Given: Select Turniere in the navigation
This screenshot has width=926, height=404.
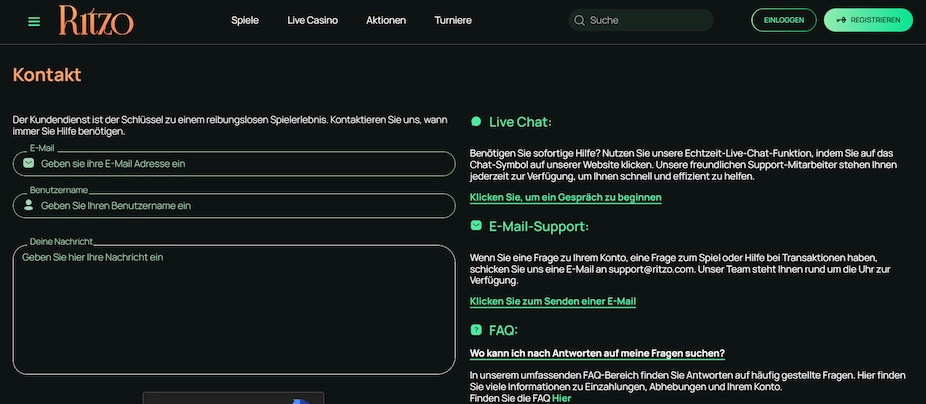Looking at the screenshot, I should point(453,20).
